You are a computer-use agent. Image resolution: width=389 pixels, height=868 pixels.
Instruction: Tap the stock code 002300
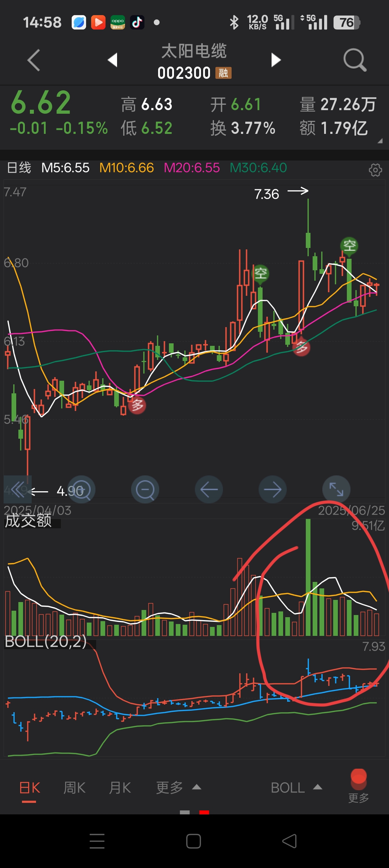point(184,73)
